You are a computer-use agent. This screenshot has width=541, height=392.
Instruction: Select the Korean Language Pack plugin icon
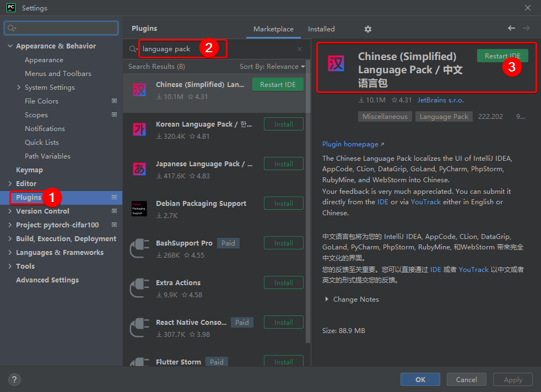coord(139,129)
